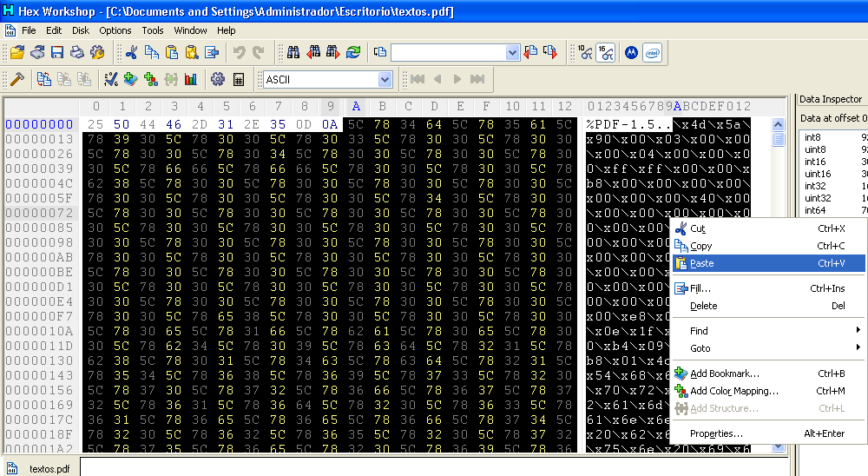Toggle Motorola byte order
This screenshot has height=476, width=868.
(x=631, y=53)
